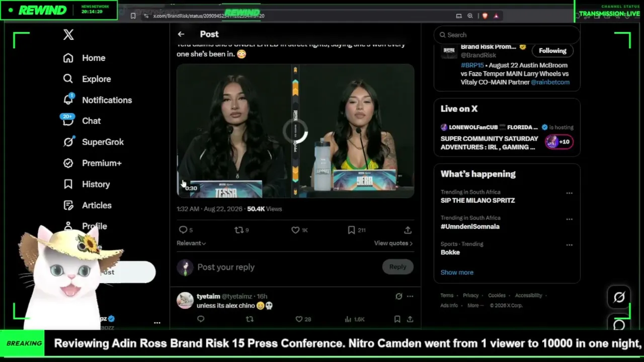Open the History bookmark icon

[x=68, y=184]
